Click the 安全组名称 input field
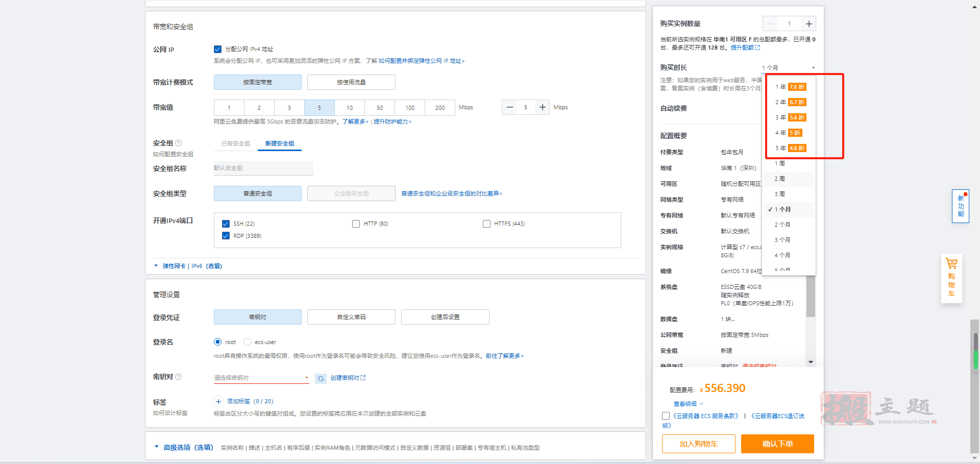This screenshot has width=980, height=464. tap(263, 168)
